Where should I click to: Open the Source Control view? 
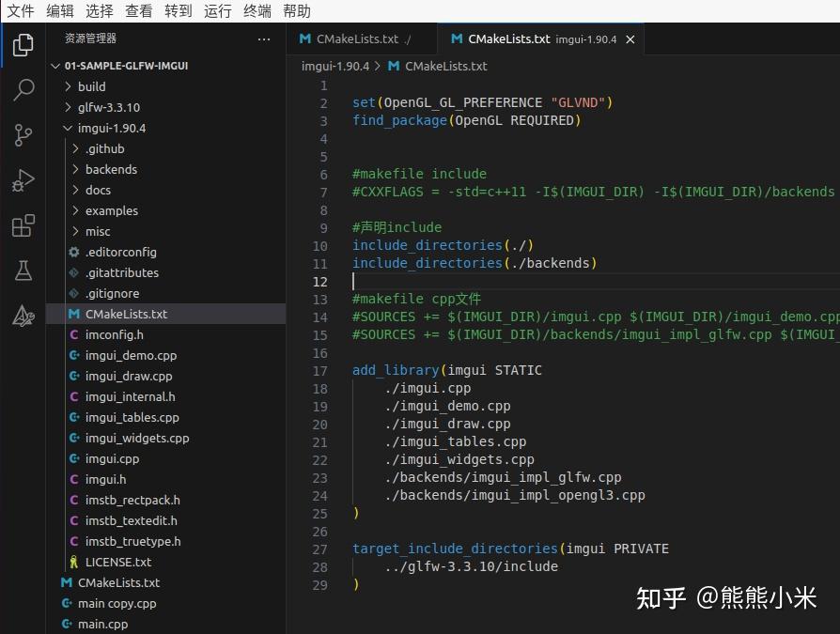tap(23, 134)
